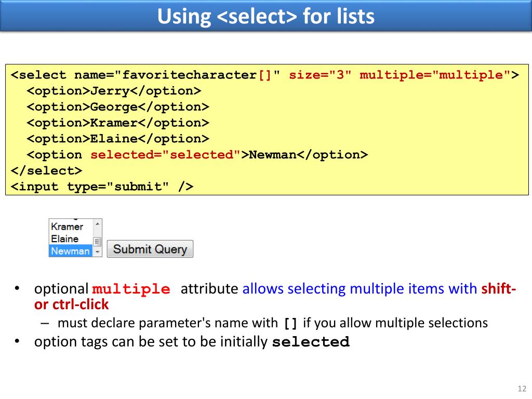532x399 pixels.
Task: Click the slide number 12
Action: [x=522, y=389]
